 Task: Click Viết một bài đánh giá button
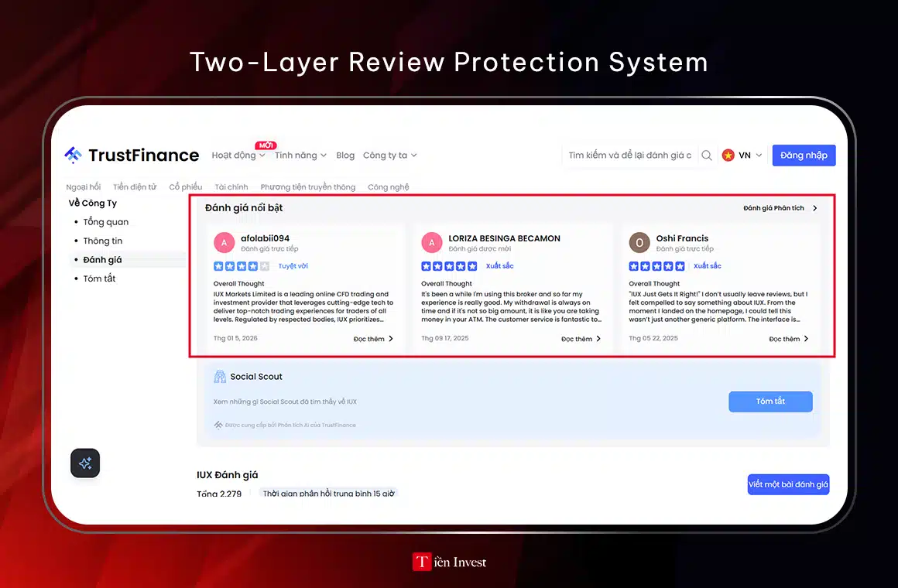(x=788, y=484)
